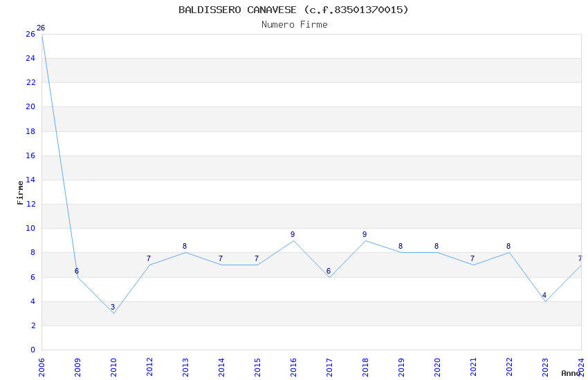Select the horizontal axis title "Anno"
Image resolution: width=588 pixels, height=380 pixels.
571,373
